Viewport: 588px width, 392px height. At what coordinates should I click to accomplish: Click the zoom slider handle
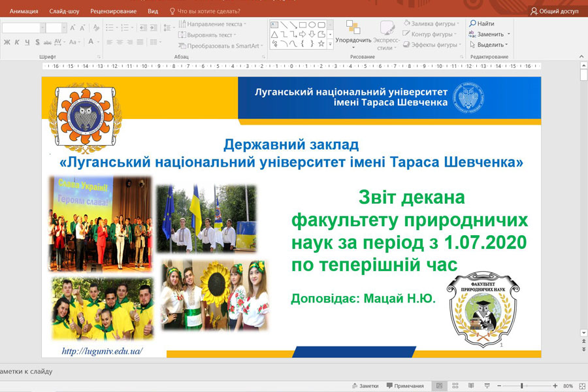tap(521, 385)
